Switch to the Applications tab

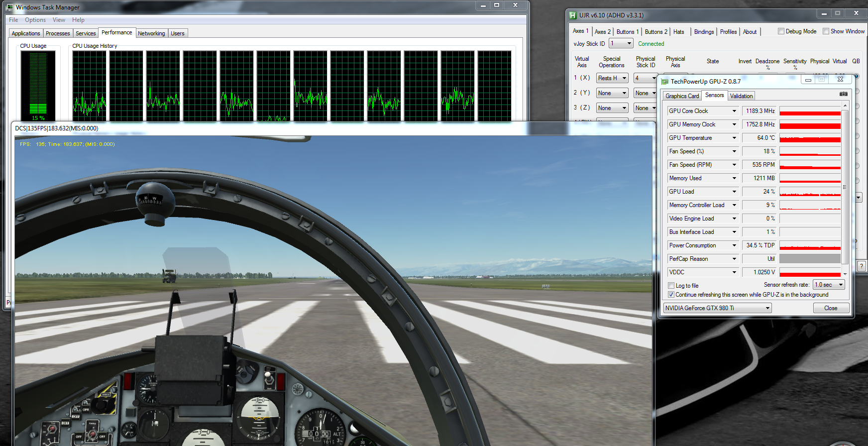click(x=26, y=33)
